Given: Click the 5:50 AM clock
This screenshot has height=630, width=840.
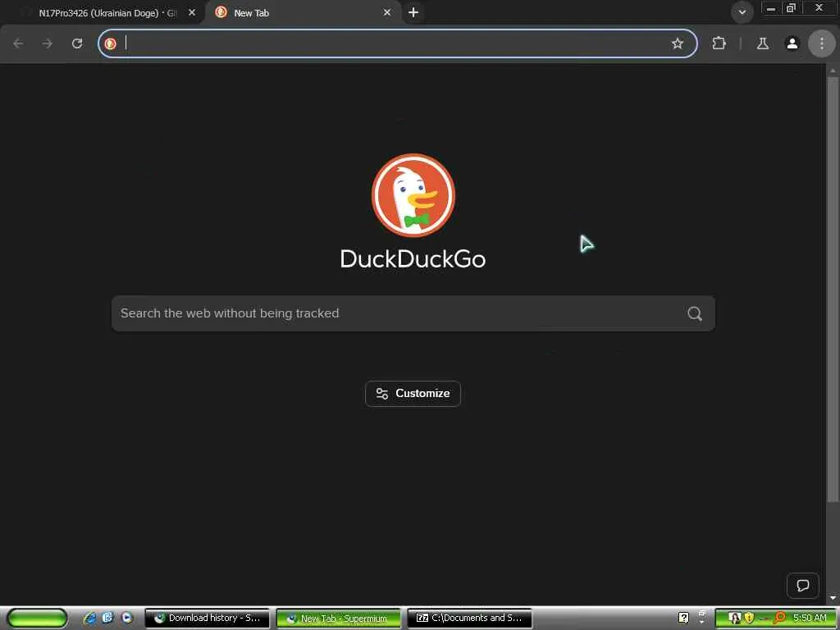Looking at the screenshot, I should point(810,618).
